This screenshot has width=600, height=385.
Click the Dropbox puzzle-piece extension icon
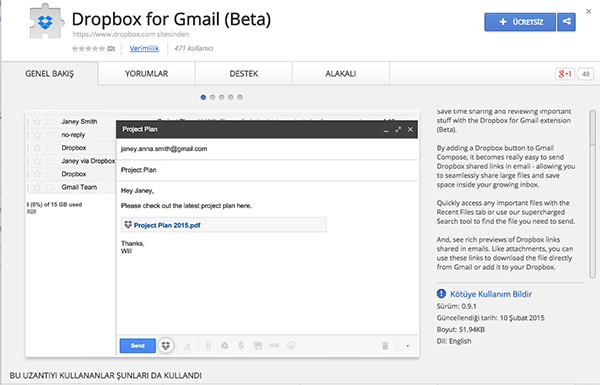[46, 21]
